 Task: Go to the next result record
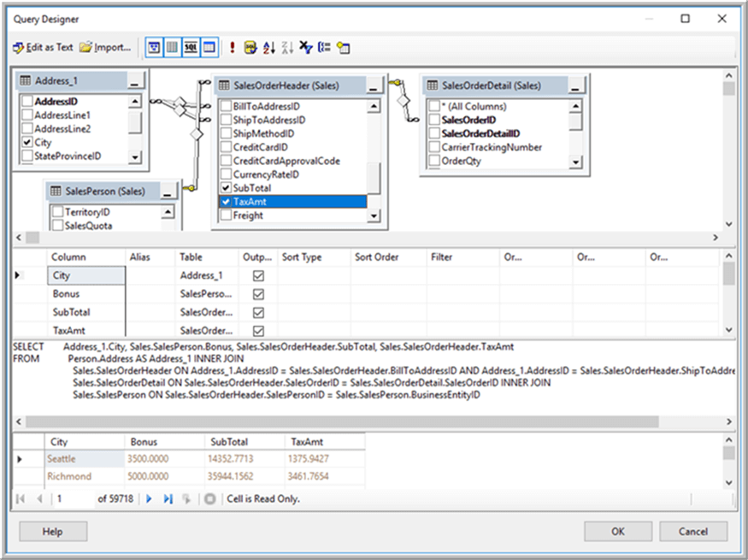coord(149,499)
